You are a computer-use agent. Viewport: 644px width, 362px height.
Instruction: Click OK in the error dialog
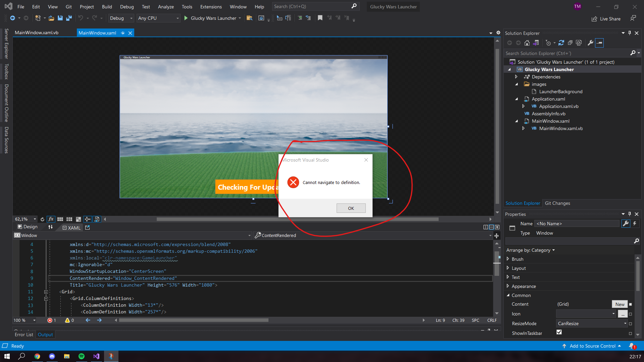[x=351, y=208]
